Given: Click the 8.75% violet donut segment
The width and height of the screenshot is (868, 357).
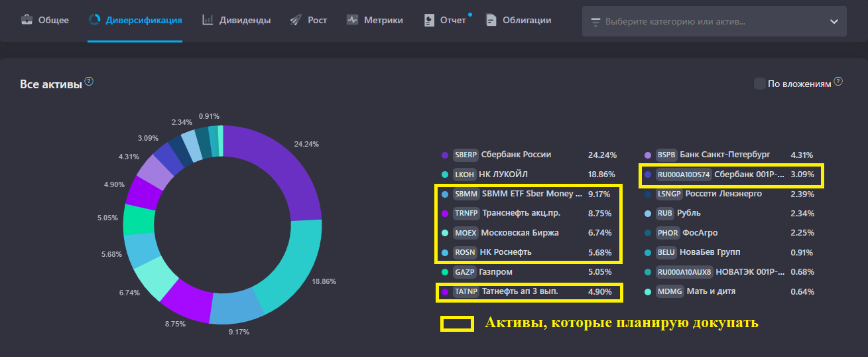Looking at the screenshot, I should [186, 301].
